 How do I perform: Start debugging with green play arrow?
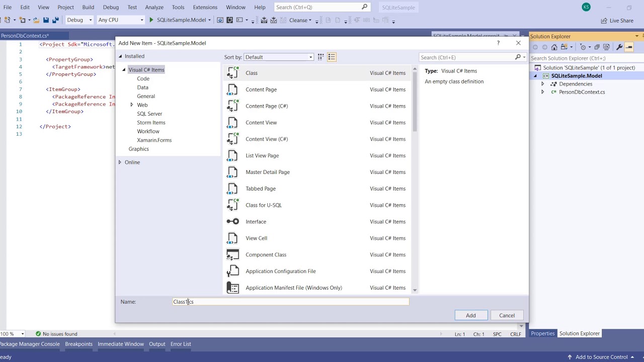coord(151,20)
